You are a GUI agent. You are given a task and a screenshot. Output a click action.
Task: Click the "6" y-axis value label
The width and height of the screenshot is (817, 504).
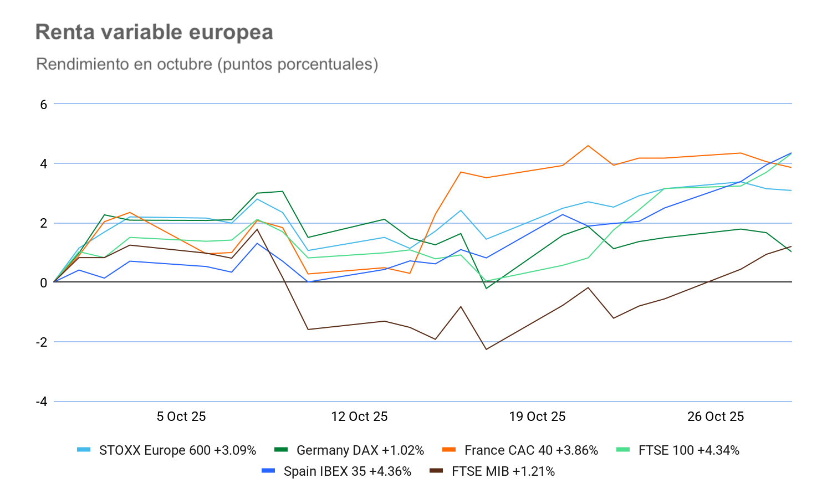pyautogui.click(x=44, y=104)
